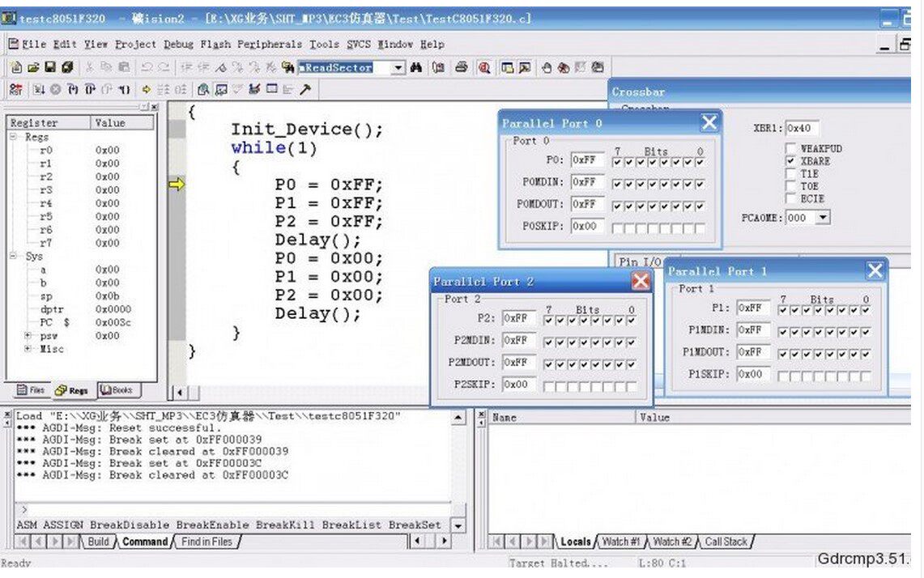Image resolution: width=924 pixels, height=578 pixels.
Task: Toggle the T1E checkbox in Crossbar
Action: 790,173
